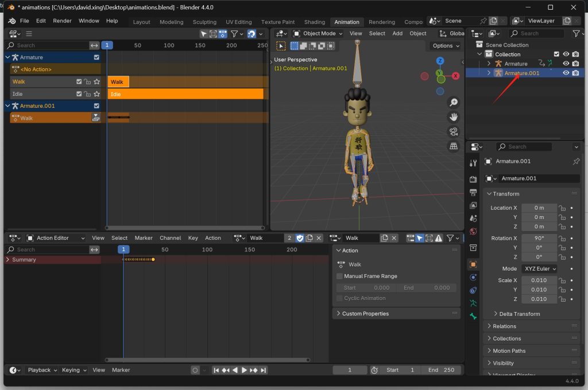Toggle the Idle NLA track mute checkbox
588x390 pixels.
[79, 93]
